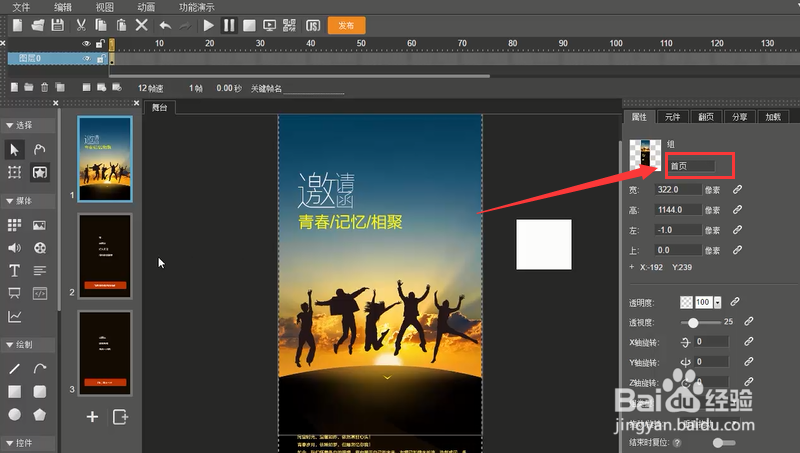Screen dimensions: 800x453
Task: Toggle visibility of layer 图层0
Action: pos(87,59)
